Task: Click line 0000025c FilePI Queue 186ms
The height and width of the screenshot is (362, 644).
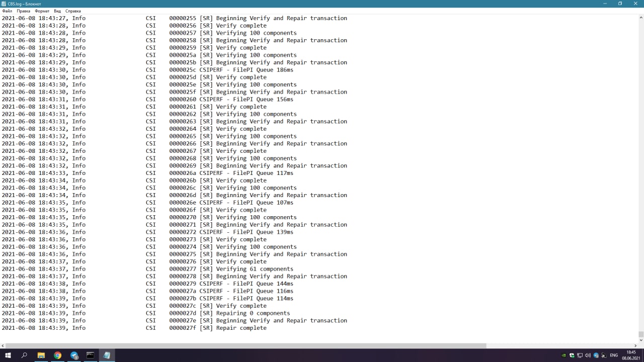Action: 147,70
